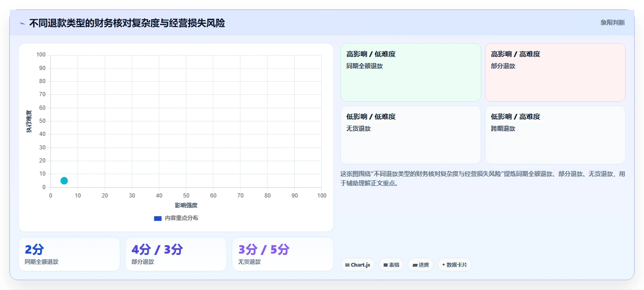This screenshot has height=290, width=644.
Task: Click the chart title 不同退款类型的财务核对复杂度与经营损失风险
Action: tap(127, 23)
